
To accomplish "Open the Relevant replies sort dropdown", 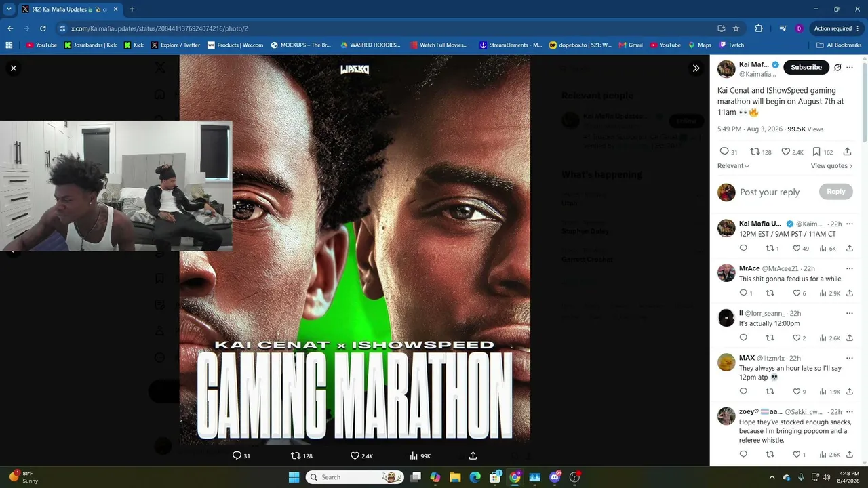I will pyautogui.click(x=733, y=166).
